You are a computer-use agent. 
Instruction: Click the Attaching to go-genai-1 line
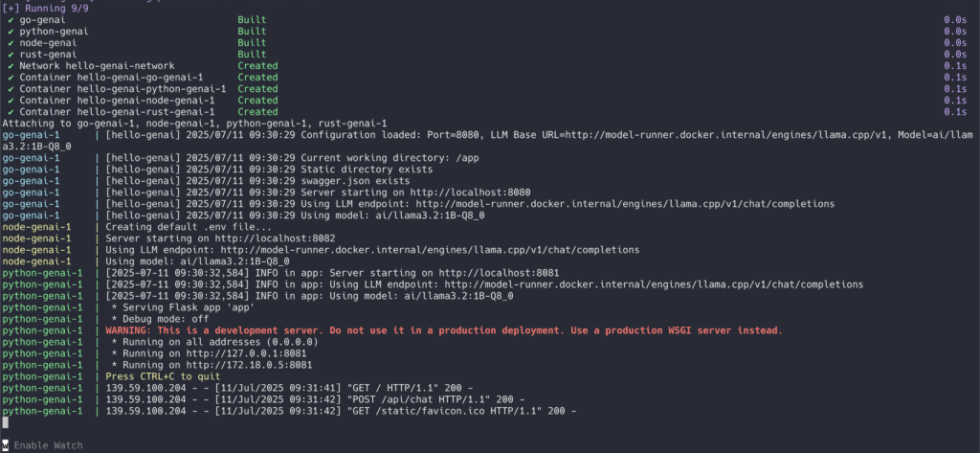(x=194, y=124)
